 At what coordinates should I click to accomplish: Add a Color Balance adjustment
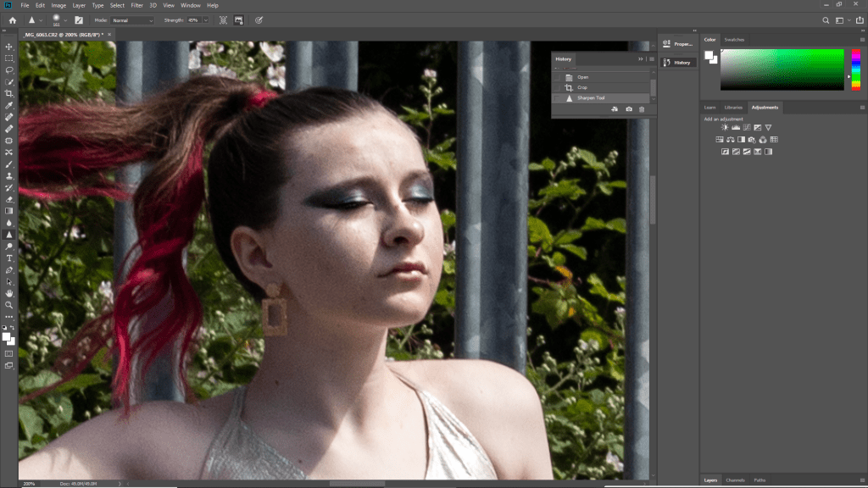[731, 140]
